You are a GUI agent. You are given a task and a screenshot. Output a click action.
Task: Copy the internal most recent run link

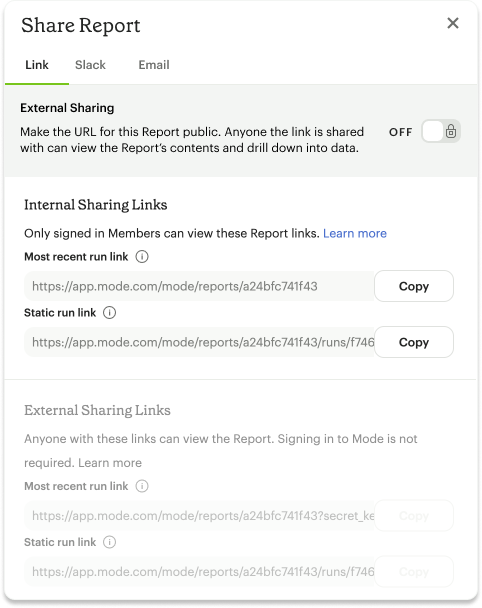414,286
